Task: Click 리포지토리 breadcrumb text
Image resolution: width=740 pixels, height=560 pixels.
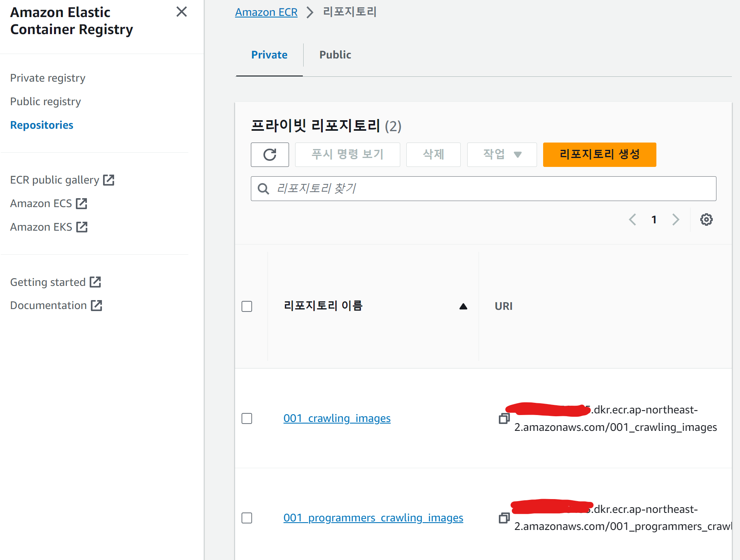Action: (350, 12)
